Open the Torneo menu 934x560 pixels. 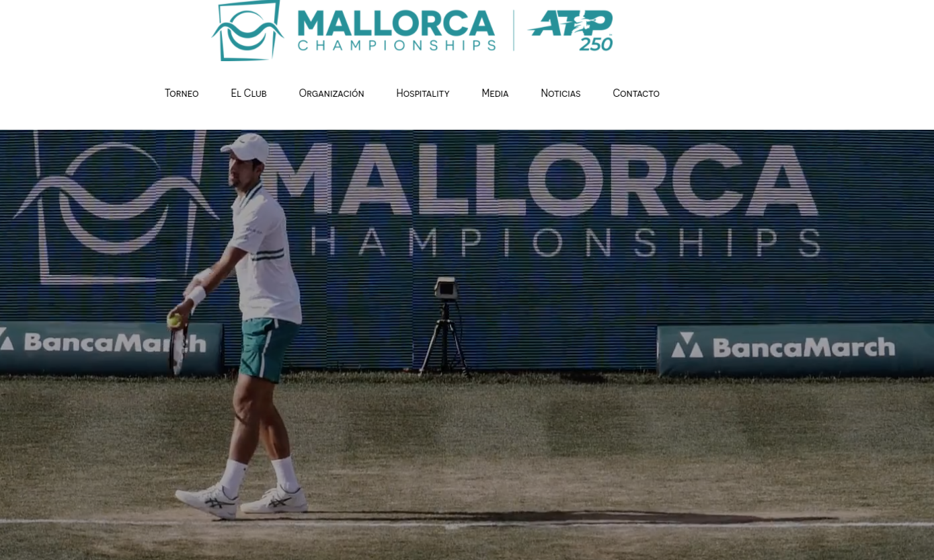click(x=182, y=93)
